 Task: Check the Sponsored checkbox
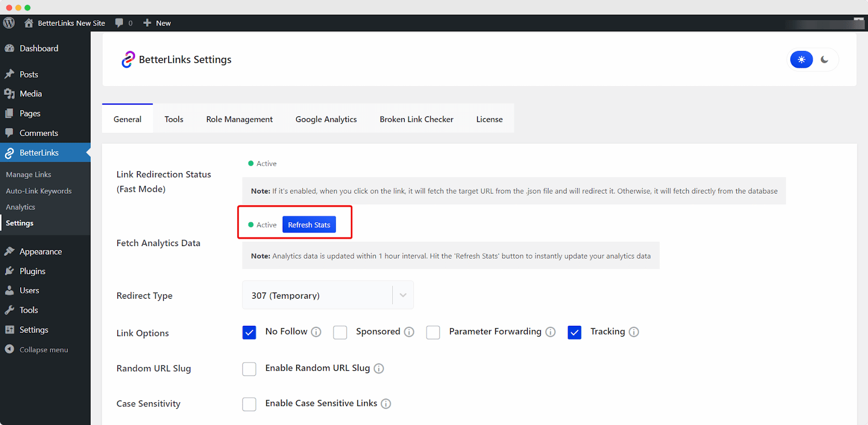click(x=340, y=332)
